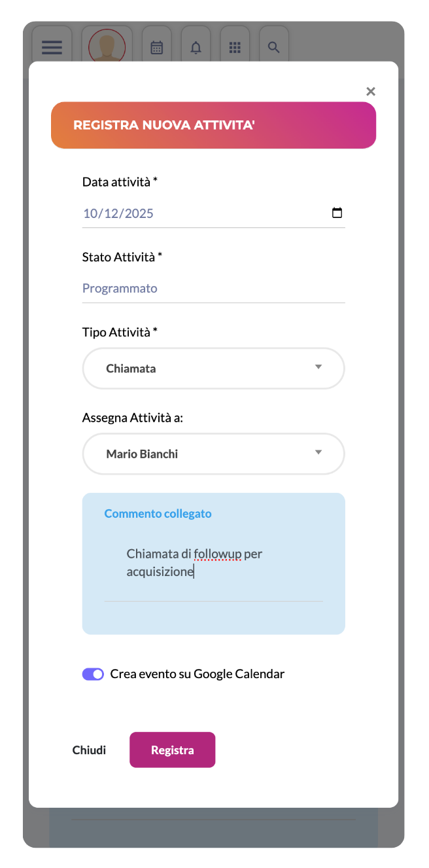Click the user avatar icon
This screenshot has width=429, height=868.
pyautogui.click(x=107, y=47)
